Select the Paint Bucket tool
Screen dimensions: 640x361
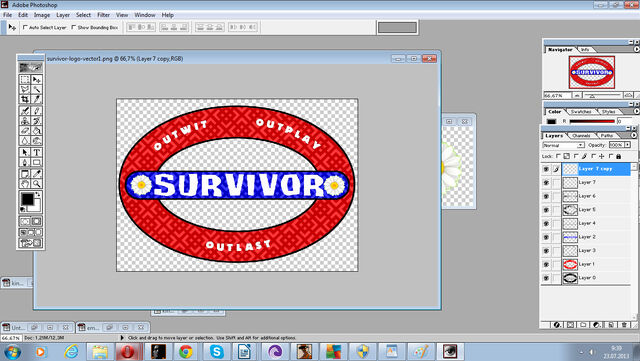[x=36, y=131]
